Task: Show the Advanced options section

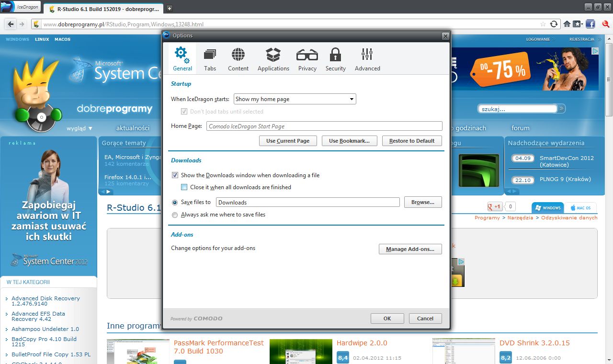Action: point(367,58)
